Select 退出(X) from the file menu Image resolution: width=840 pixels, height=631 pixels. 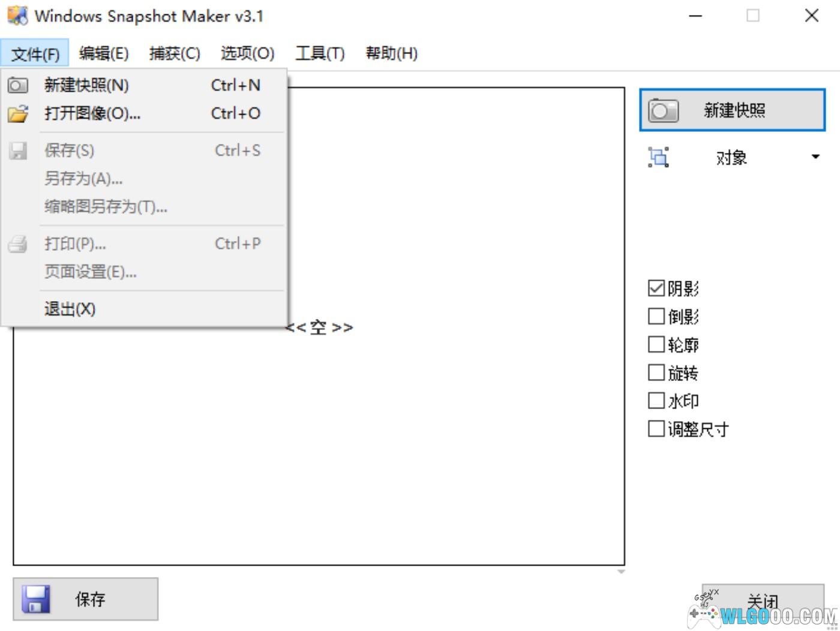[70, 309]
